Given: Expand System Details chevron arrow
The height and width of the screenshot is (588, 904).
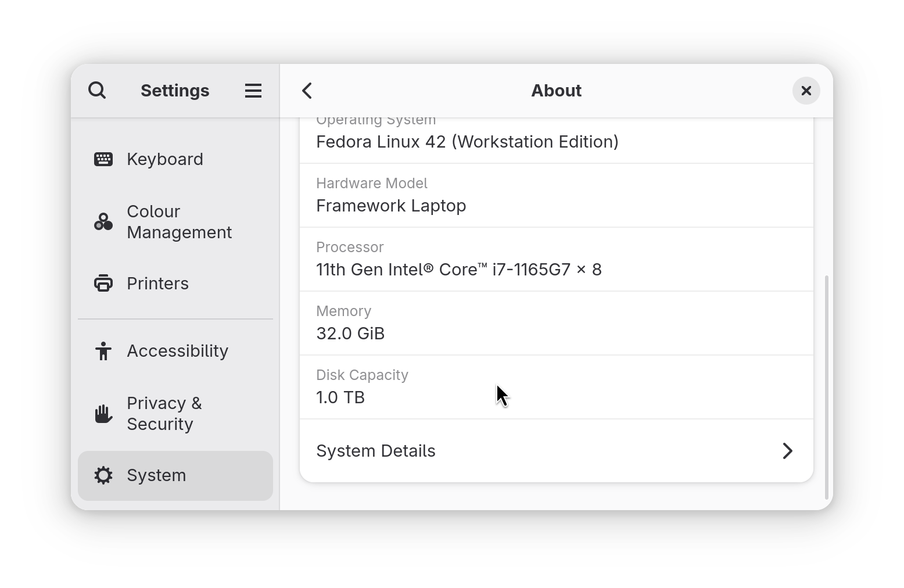Looking at the screenshot, I should (787, 451).
